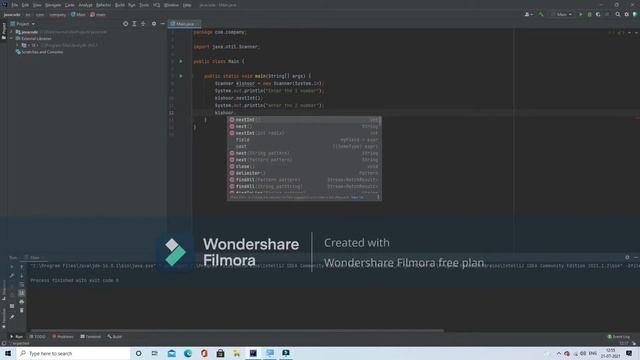Click Next Tip link in autocomplete popup
Image resolution: width=640 pixels, height=360 pixels.
[x=357, y=197]
